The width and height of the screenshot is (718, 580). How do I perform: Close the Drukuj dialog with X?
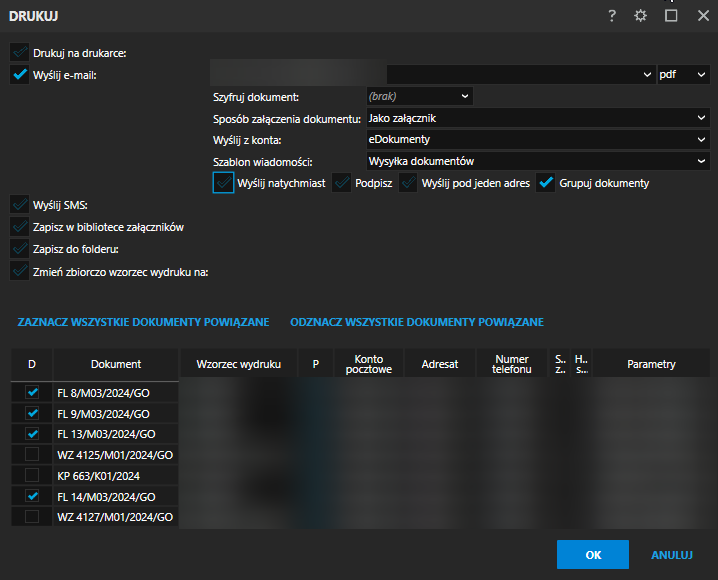702,16
